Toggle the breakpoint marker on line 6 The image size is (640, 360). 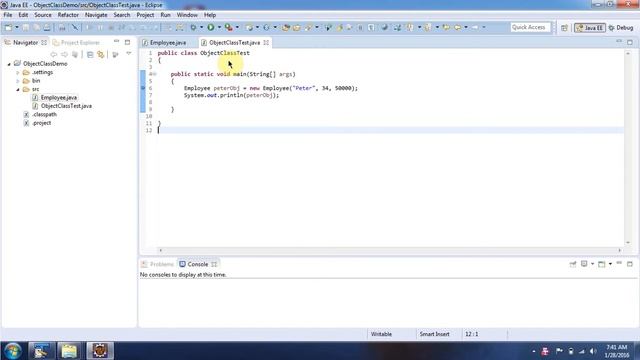(x=143, y=88)
